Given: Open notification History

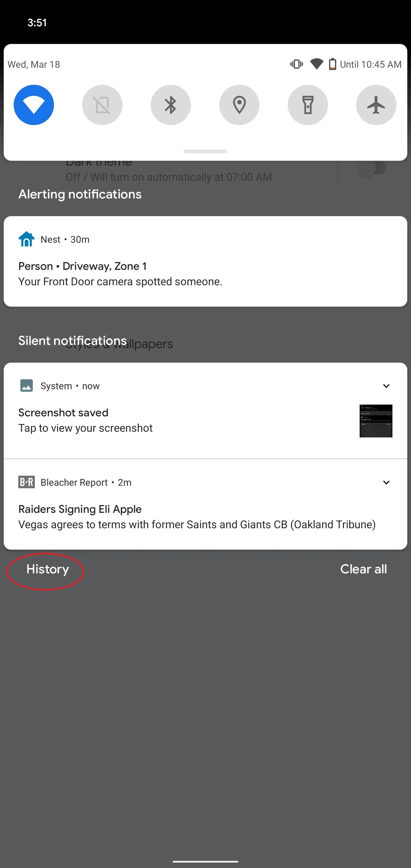Looking at the screenshot, I should tap(47, 569).
